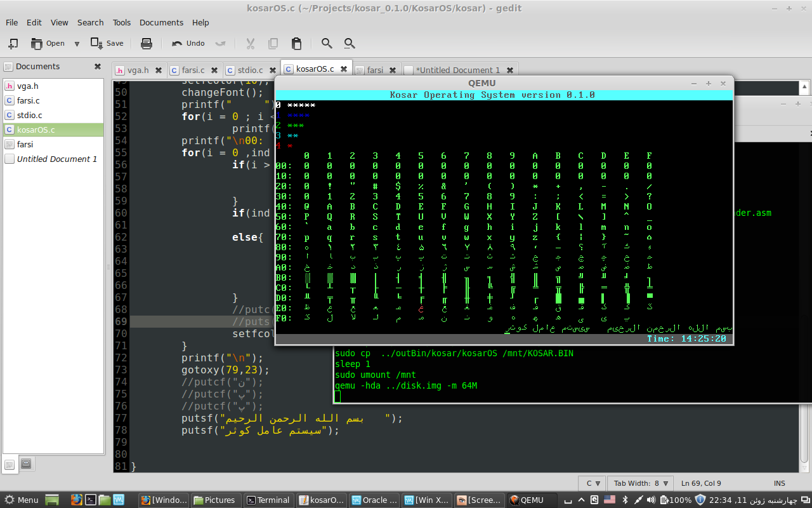Open the Documents menu
Image resolution: width=812 pixels, height=508 pixels.
[161, 22]
